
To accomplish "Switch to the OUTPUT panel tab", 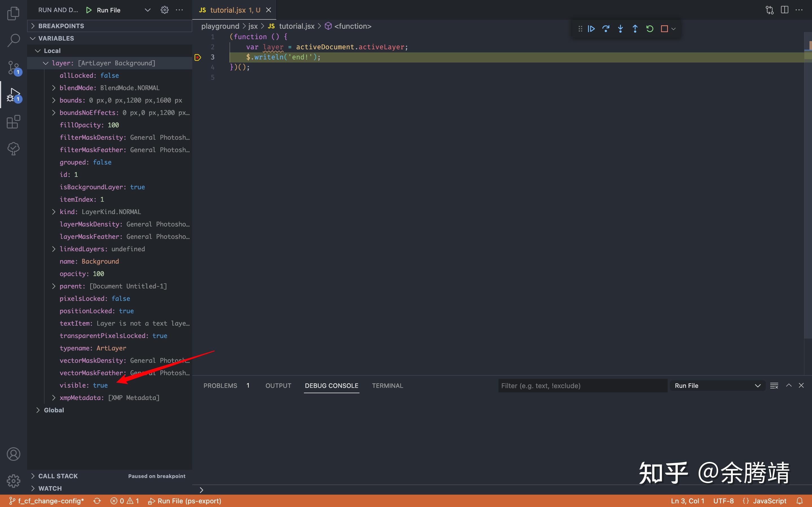I will pyautogui.click(x=278, y=386).
